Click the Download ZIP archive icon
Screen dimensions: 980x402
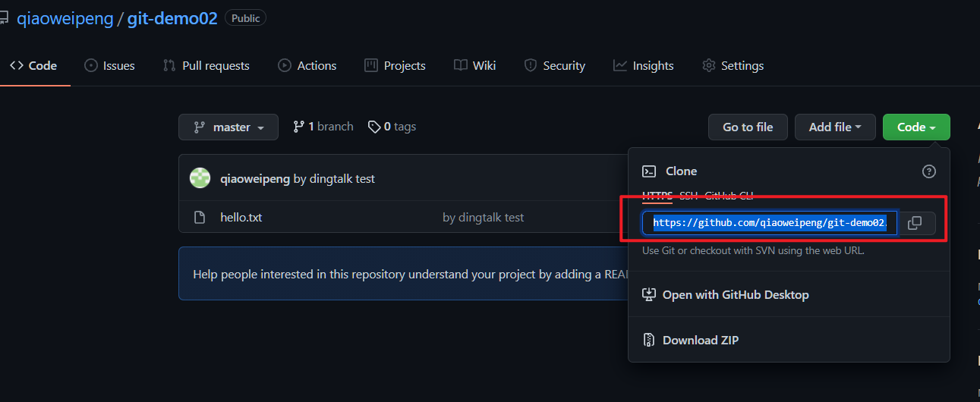[x=648, y=340]
